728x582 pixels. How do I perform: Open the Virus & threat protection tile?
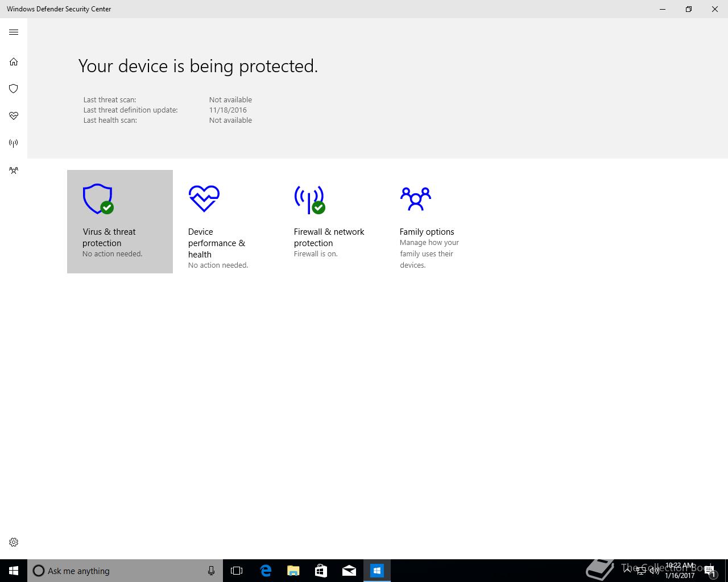coord(120,222)
